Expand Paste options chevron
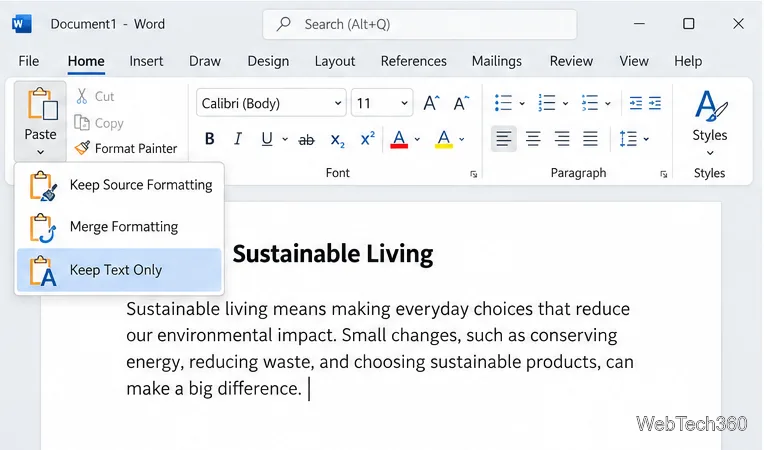 (40, 152)
